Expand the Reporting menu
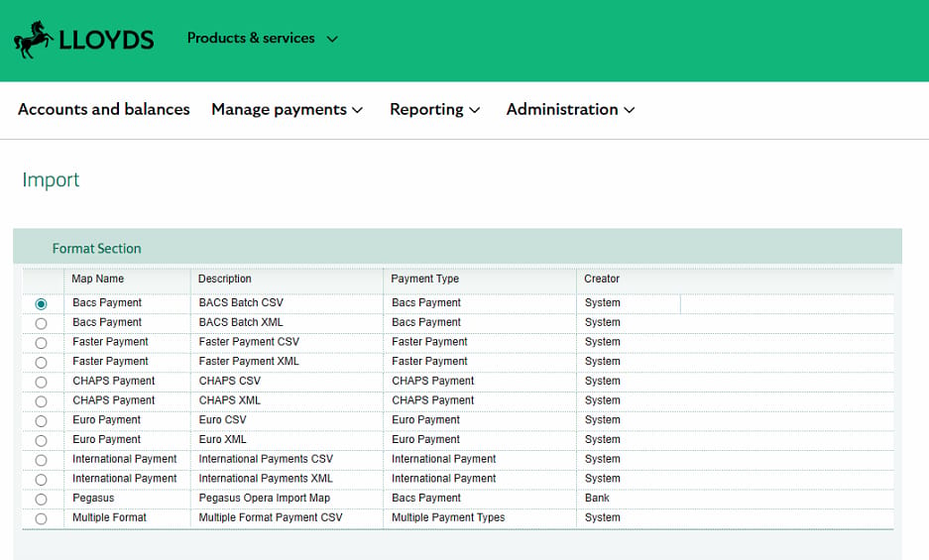 (435, 110)
